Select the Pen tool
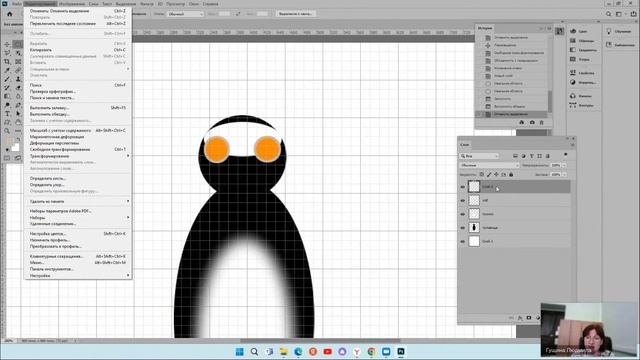The height and width of the screenshot is (360, 640). click(x=18, y=105)
